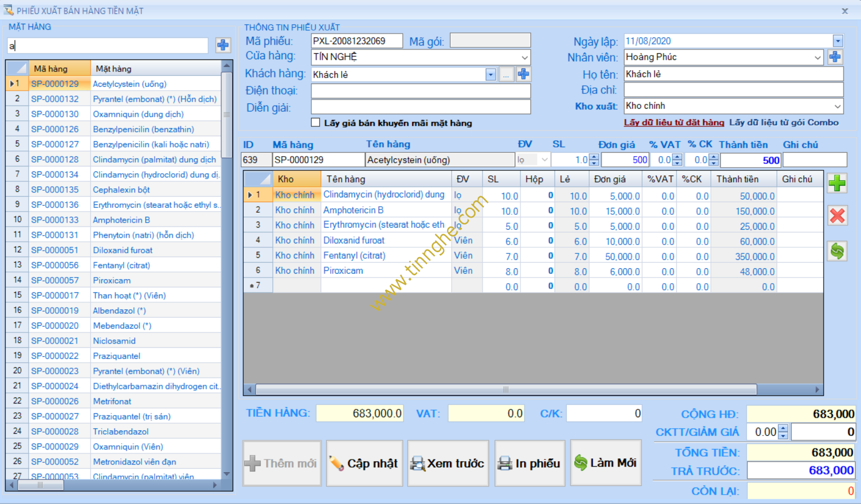The height and width of the screenshot is (504, 861).
Task: Add new employee with plus icon beside Nhân viên
Action: 835,57
